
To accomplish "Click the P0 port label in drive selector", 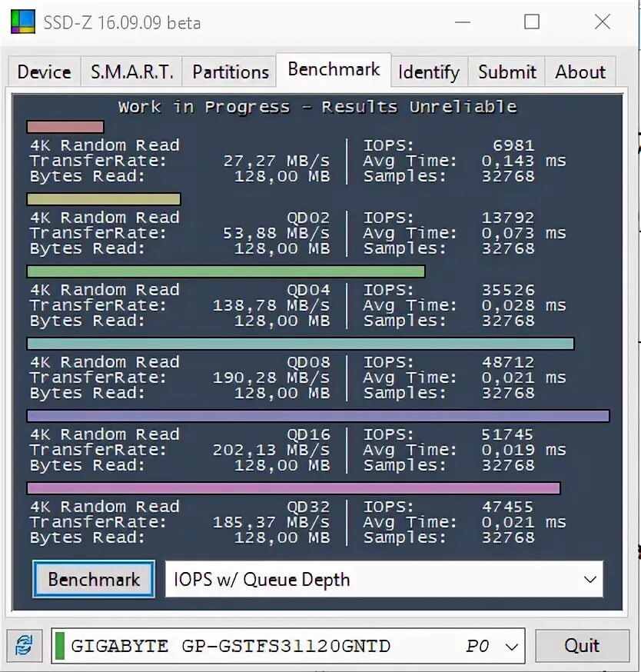I will (x=477, y=646).
